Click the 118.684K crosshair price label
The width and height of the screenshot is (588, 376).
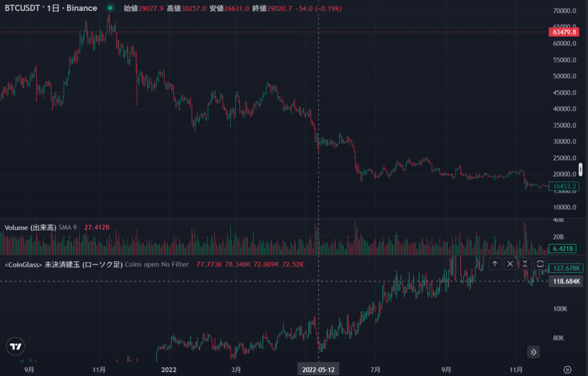point(566,281)
